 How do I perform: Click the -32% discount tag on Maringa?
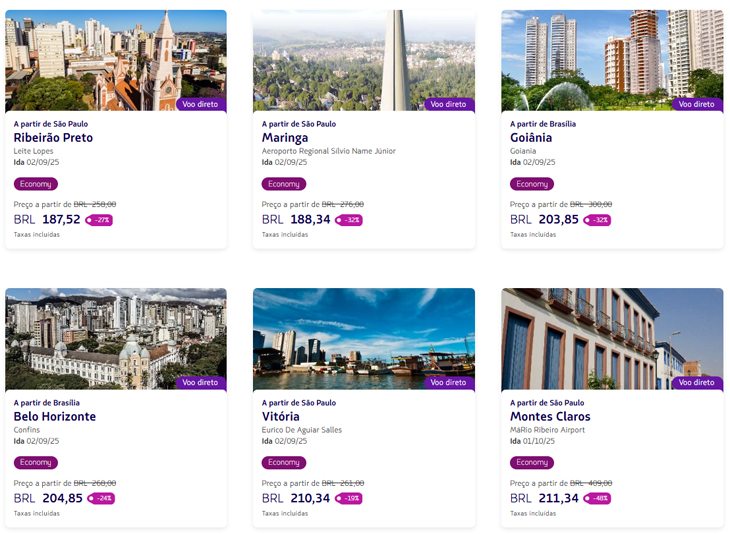click(349, 220)
